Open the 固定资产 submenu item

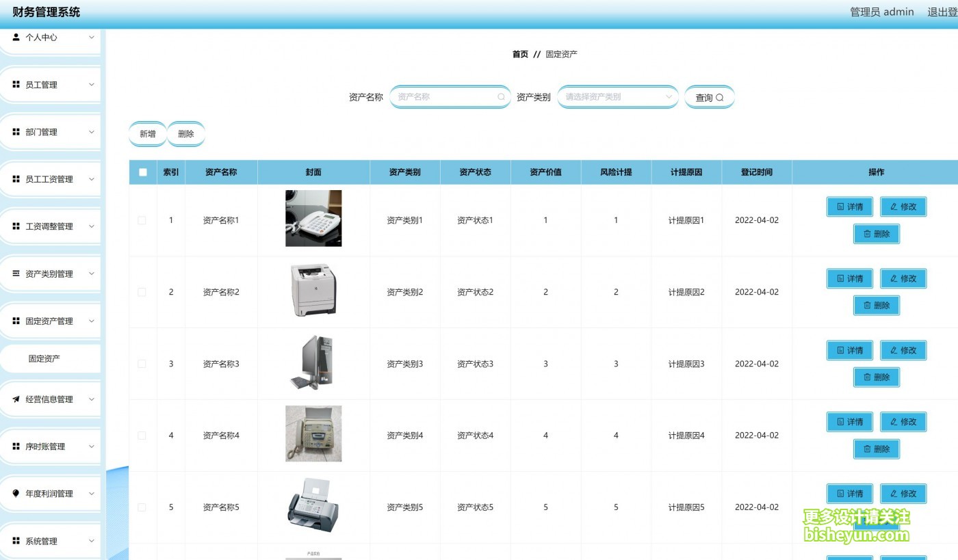(x=50, y=358)
